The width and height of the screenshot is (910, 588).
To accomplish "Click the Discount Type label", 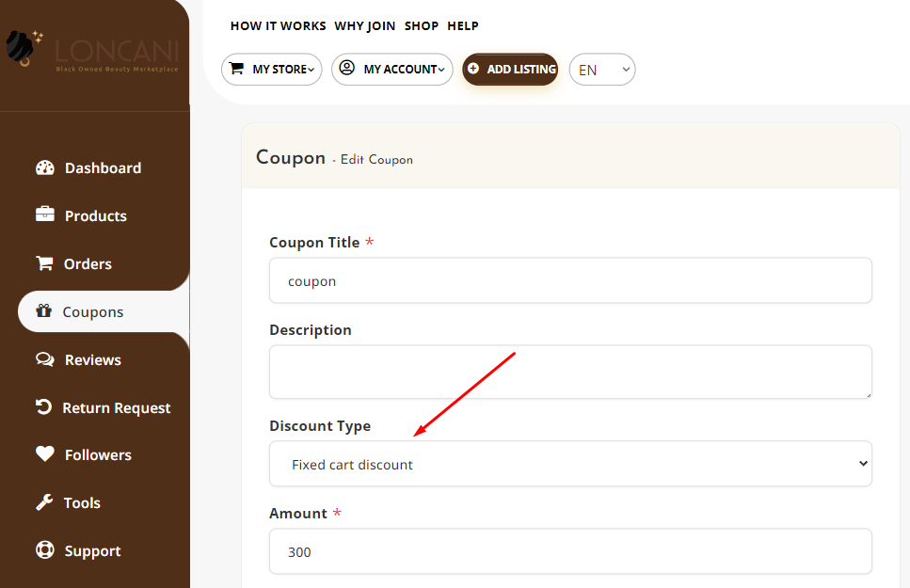I will tap(320, 426).
